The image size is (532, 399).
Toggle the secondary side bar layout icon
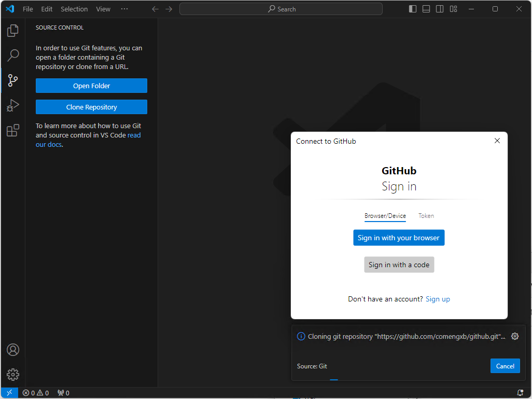coord(440,9)
